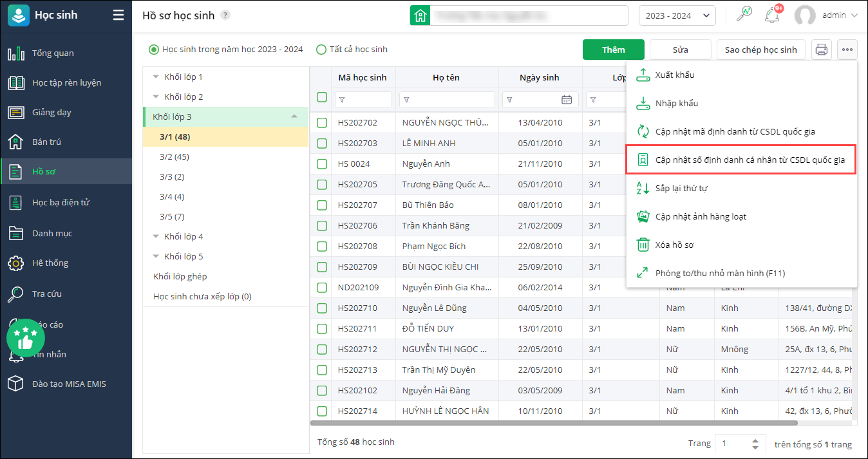The image size is (868, 459).
Task: Open Học tập rèn luyện book icon
Action: (x=16, y=83)
